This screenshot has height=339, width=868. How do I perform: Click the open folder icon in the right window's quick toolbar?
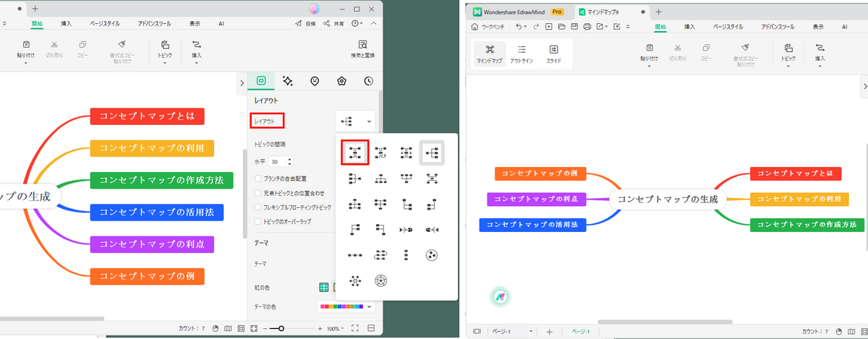(561, 26)
